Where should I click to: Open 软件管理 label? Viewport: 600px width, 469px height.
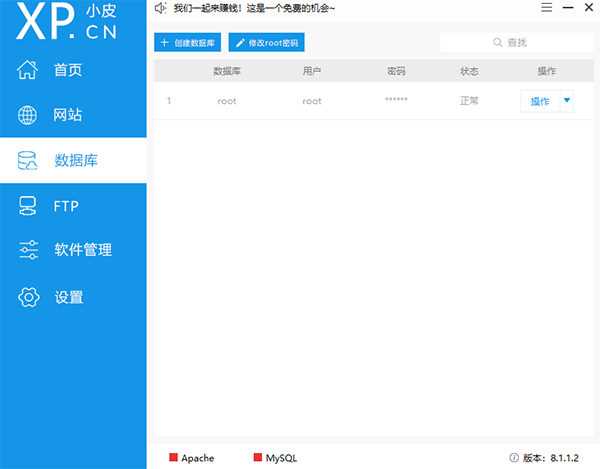(83, 250)
